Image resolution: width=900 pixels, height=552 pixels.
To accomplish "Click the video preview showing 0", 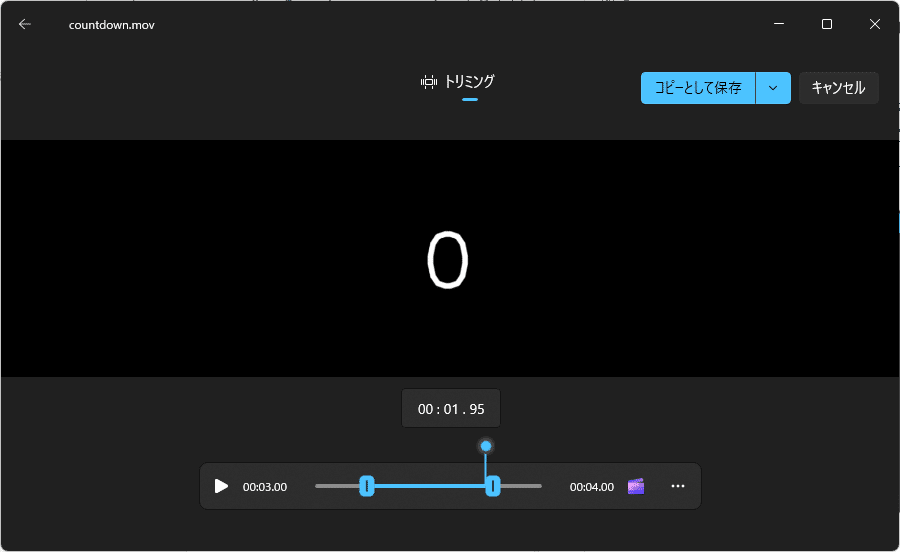I will tap(450, 259).
